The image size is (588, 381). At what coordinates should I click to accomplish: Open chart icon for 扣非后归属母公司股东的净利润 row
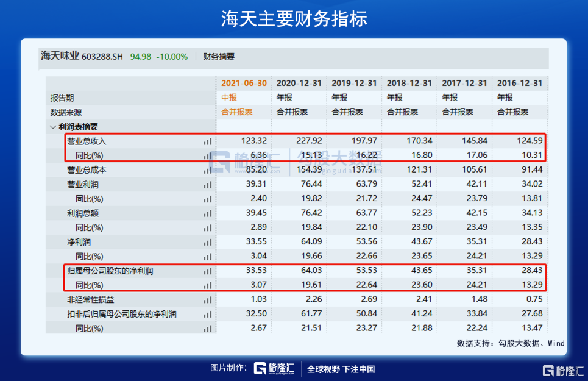pyautogui.click(x=208, y=315)
